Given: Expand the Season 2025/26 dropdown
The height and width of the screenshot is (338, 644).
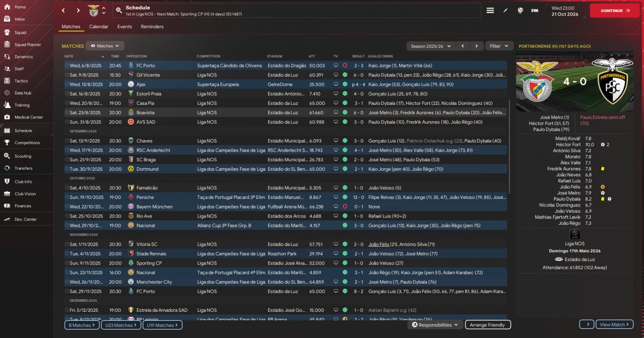Looking at the screenshot, I should (431, 46).
